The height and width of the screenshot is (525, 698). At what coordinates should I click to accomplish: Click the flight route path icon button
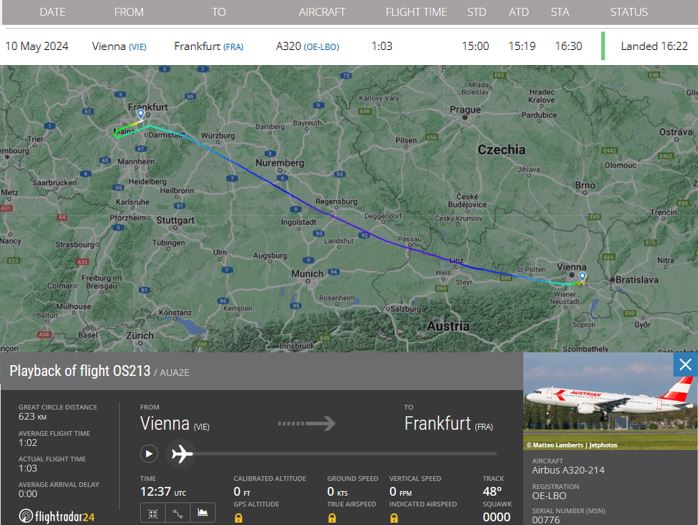point(178,513)
